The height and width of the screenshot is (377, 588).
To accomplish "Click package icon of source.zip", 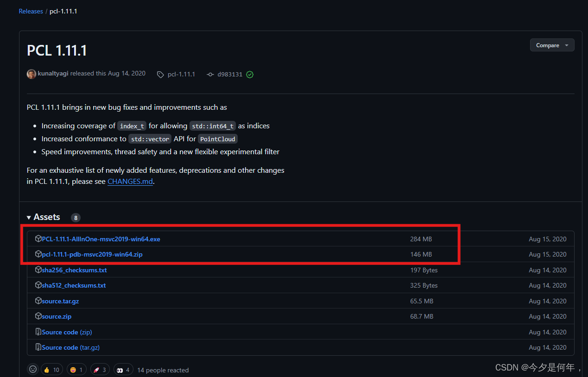I will tap(38, 316).
